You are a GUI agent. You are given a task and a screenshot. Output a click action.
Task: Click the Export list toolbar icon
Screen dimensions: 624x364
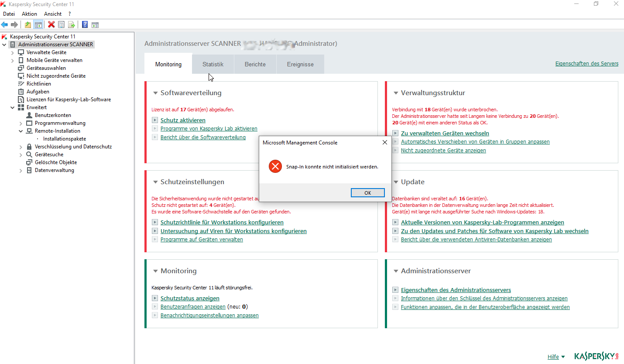point(71,25)
